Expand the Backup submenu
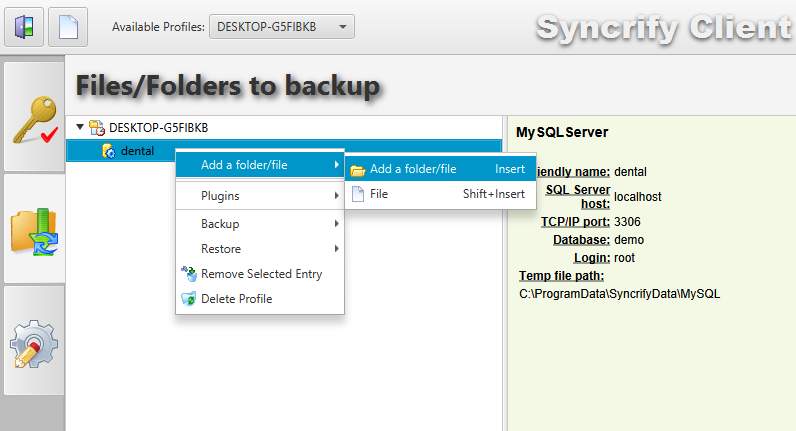Screen dimensions: 796x431 (x=260, y=224)
